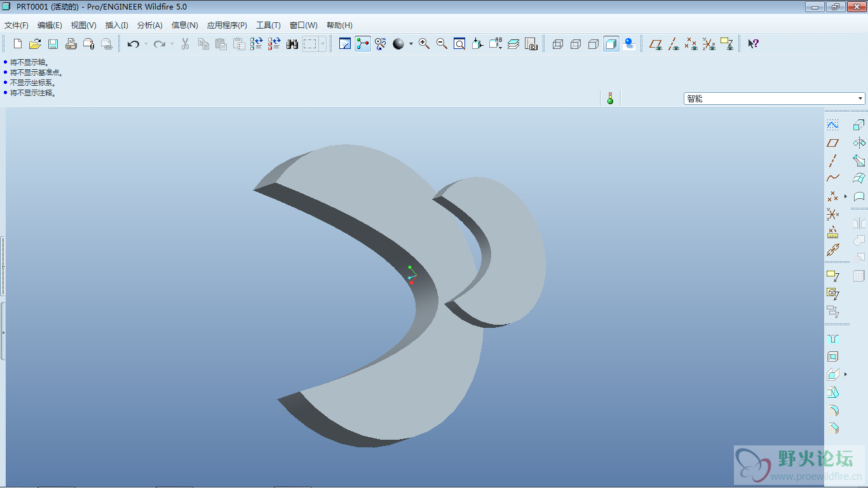Open the Layers icon in toolbar
This screenshot has width=868, height=488.
click(513, 44)
